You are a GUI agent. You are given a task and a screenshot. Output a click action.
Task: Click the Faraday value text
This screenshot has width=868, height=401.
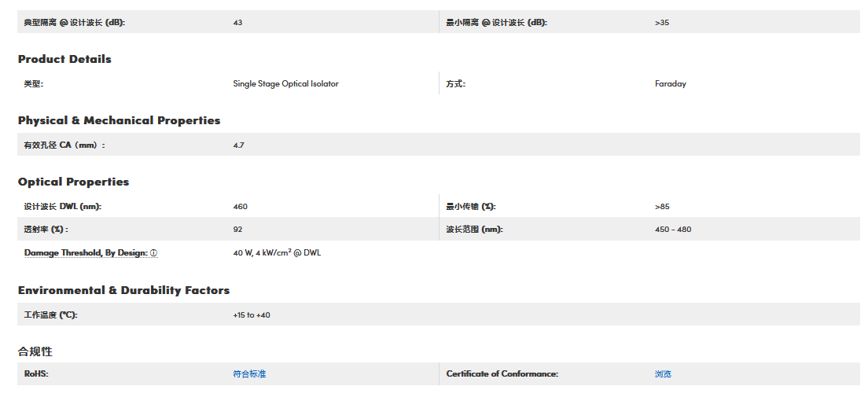(670, 83)
